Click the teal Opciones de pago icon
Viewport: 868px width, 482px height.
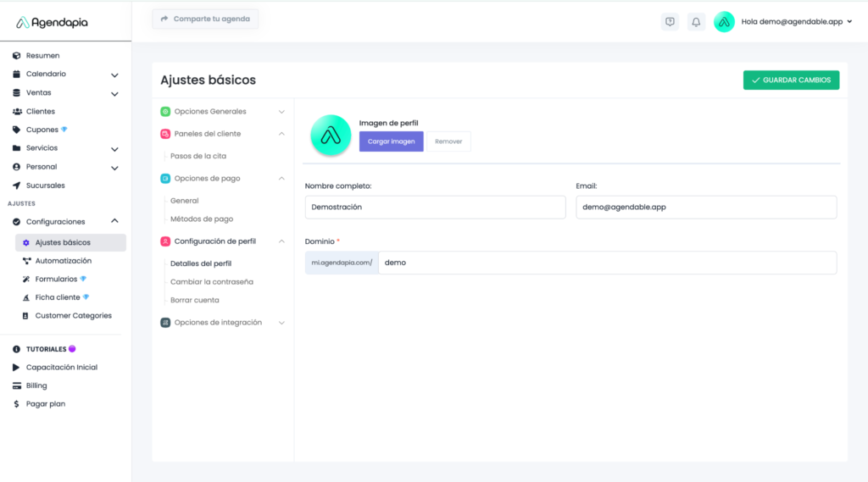point(165,179)
